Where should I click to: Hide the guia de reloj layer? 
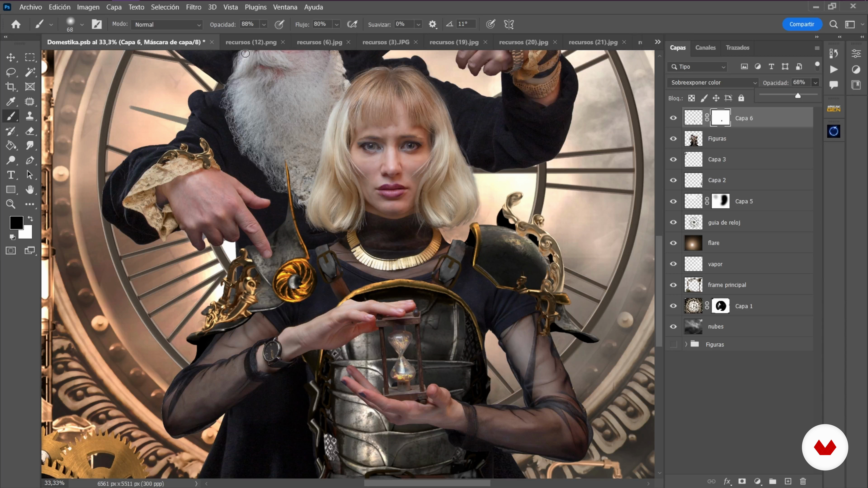[673, 222]
